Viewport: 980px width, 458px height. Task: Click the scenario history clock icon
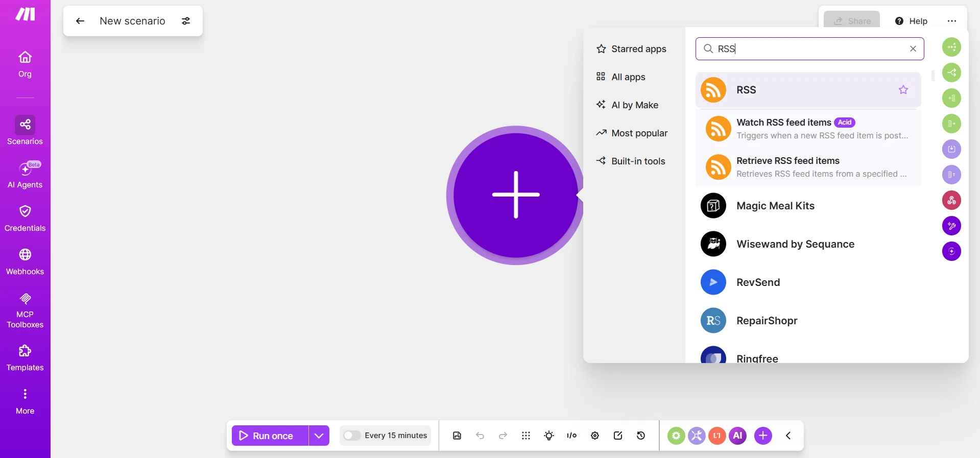641,436
